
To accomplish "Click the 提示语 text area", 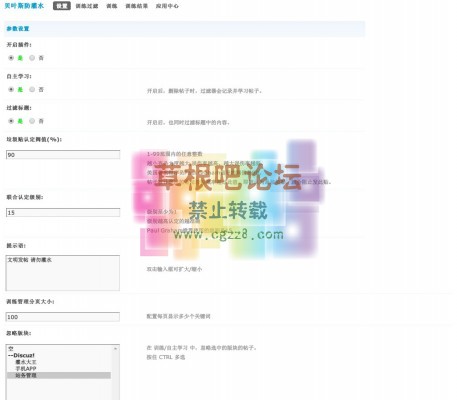I will [x=63, y=273].
